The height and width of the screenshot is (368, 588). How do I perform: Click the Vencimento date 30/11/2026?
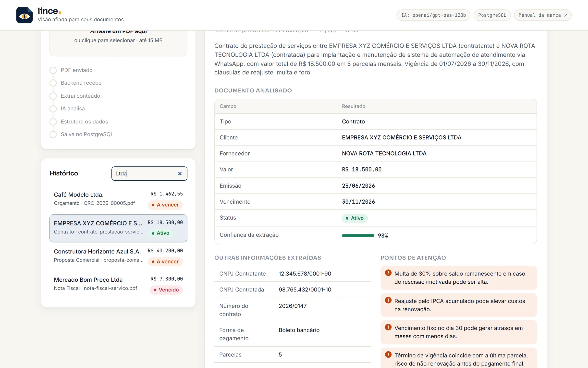pyautogui.click(x=358, y=202)
